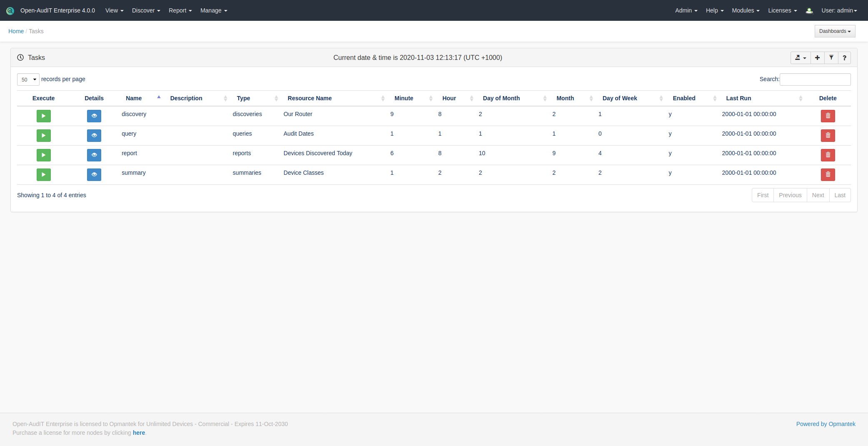
Task: View details of the discovery task
Action: (x=94, y=116)
